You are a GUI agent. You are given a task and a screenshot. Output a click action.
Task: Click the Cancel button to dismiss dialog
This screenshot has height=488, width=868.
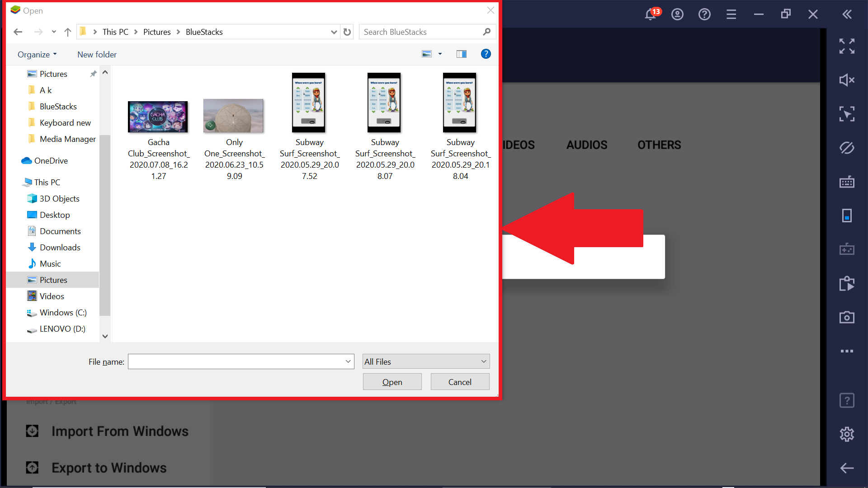[x=460, y=382]
